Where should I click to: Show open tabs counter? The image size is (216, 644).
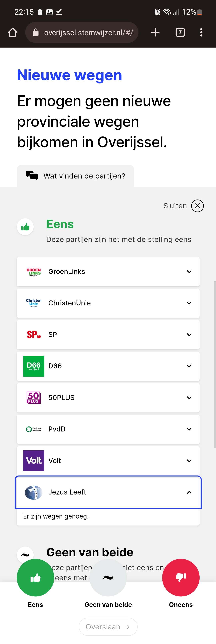coord(180,32)
